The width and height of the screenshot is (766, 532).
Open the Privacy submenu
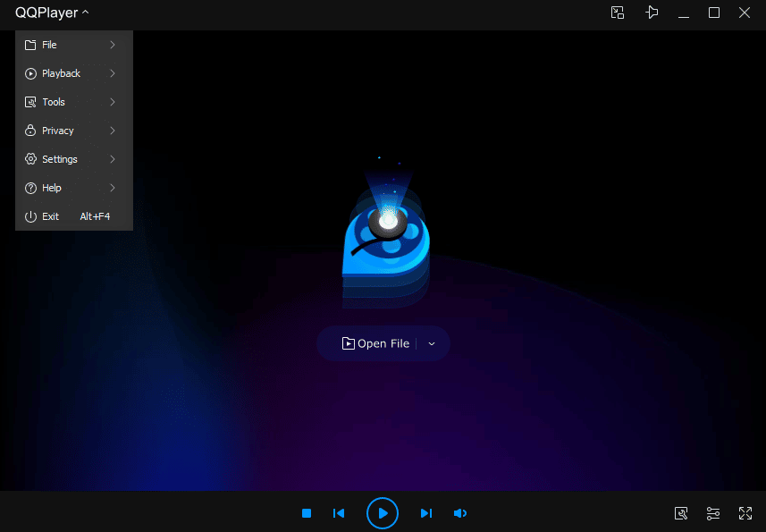[x=74, y=131]
